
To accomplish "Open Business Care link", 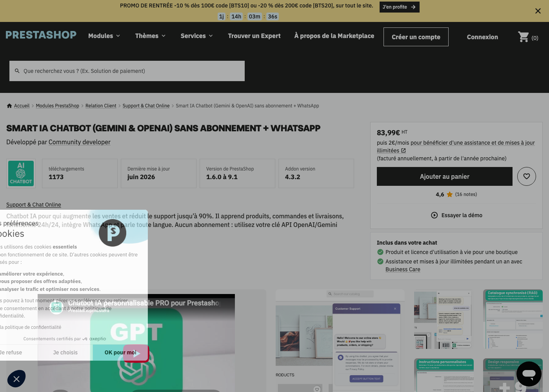I will click(x=403, y=269).
